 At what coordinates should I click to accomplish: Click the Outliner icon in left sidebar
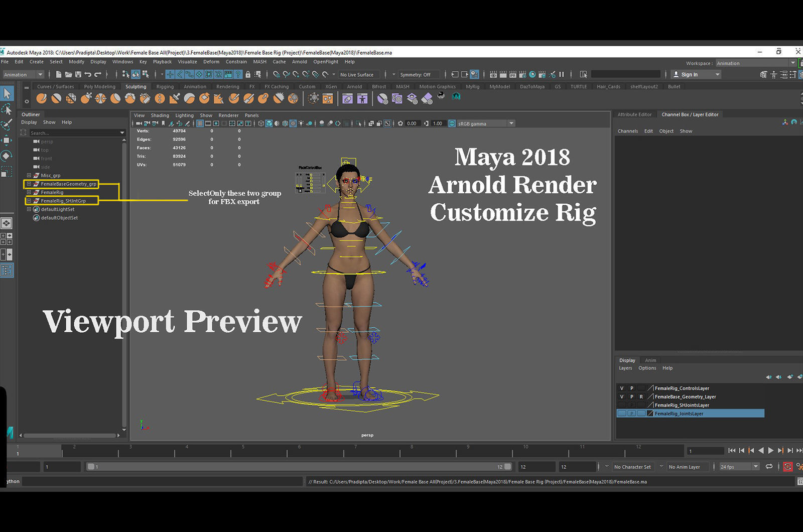coord(7,271)
